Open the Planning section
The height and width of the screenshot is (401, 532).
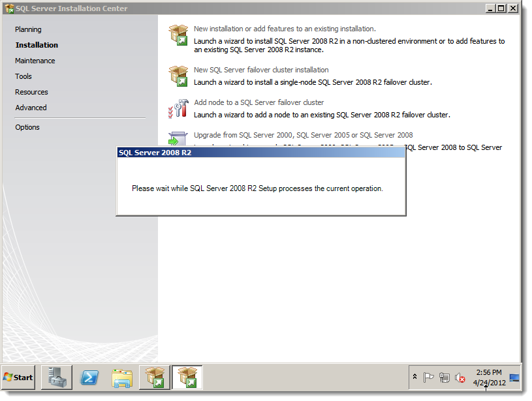[28, 29]
